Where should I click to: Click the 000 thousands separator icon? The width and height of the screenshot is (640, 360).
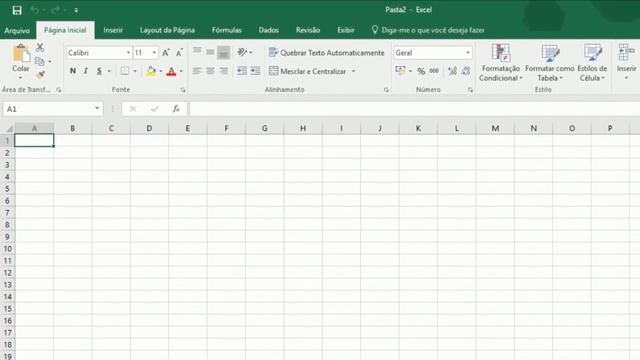(x=434, y=71)
